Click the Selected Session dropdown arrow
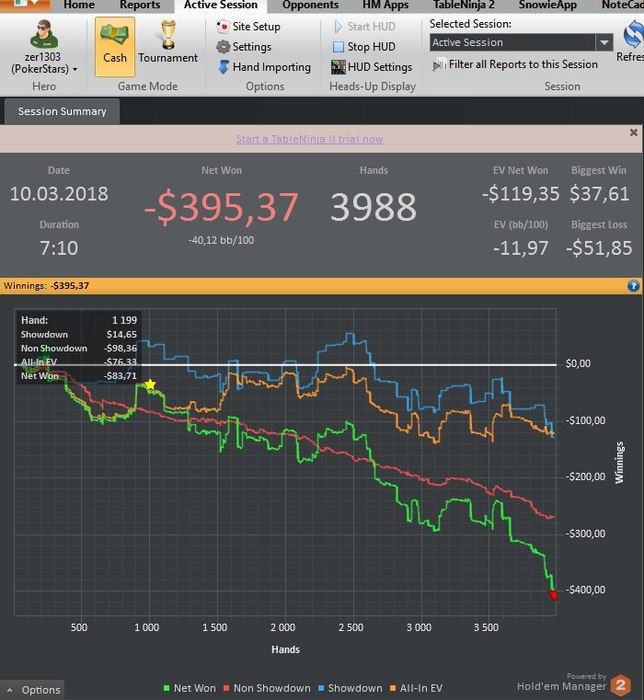This screenshot has width=644, height=700. click(x=604, y=42)
